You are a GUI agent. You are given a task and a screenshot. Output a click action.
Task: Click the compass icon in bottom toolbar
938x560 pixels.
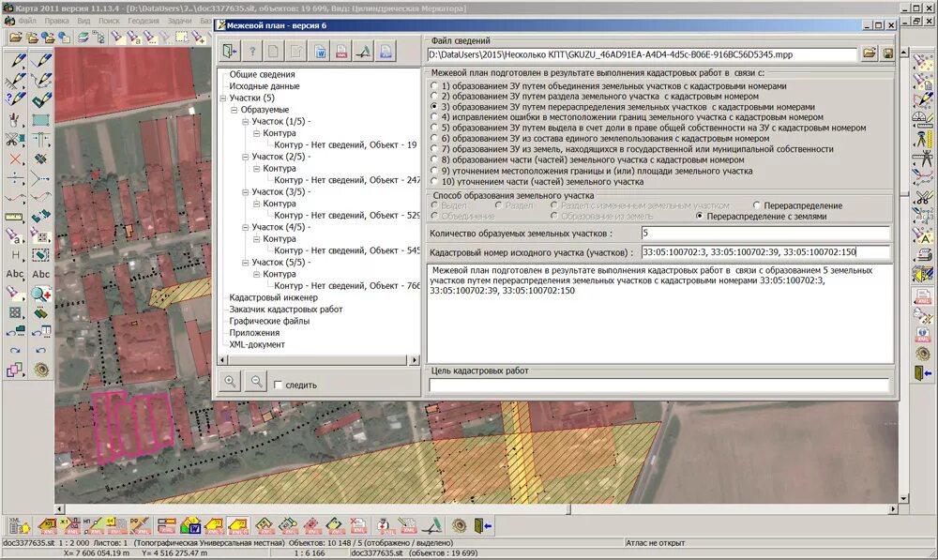(x=431, y=526)
